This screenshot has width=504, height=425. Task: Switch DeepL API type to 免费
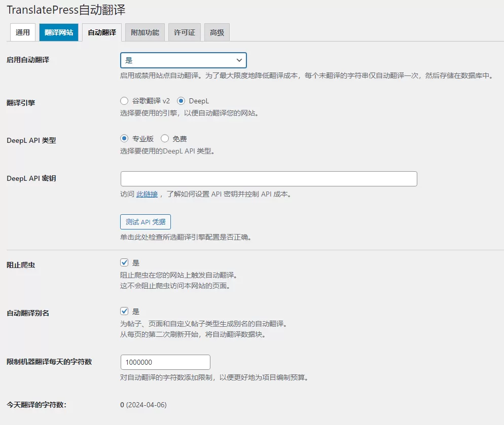(x=164, y=138)
